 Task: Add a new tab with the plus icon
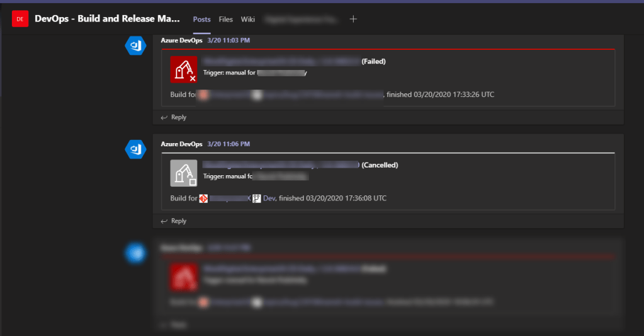pos(353,20)
